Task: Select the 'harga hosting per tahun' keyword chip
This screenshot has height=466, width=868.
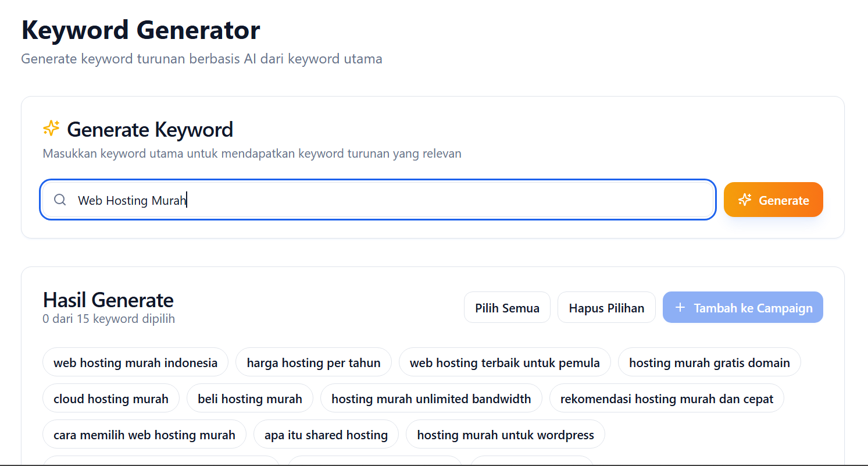Action: [313, 362]
